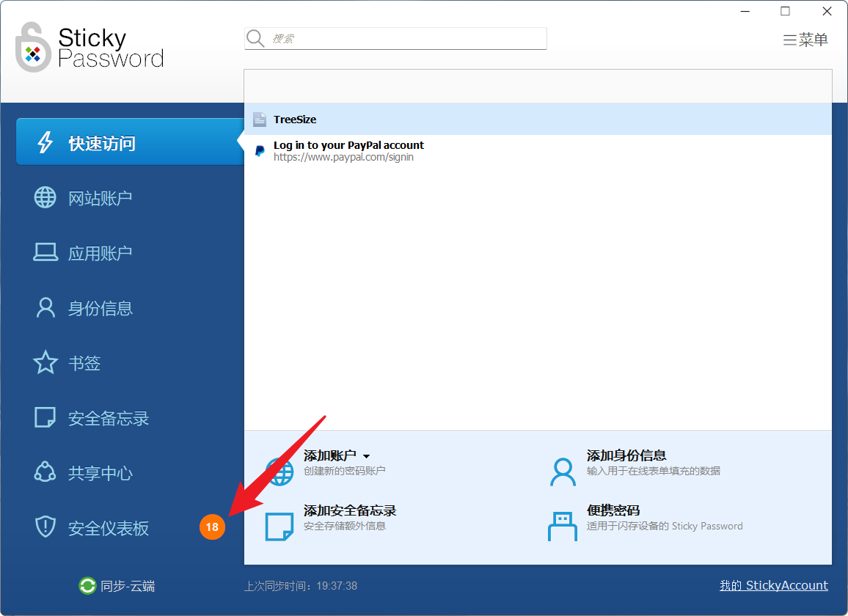Viewport: 848px width, 616px height.
Task: Click the green sync icon
Action: click(x=87, y=586)
